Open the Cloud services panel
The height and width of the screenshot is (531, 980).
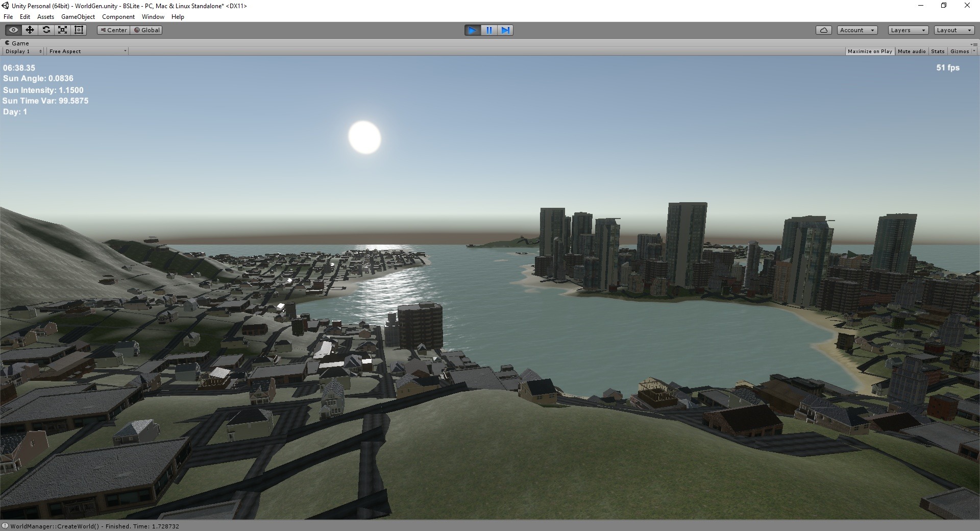[x=823, y=30]
